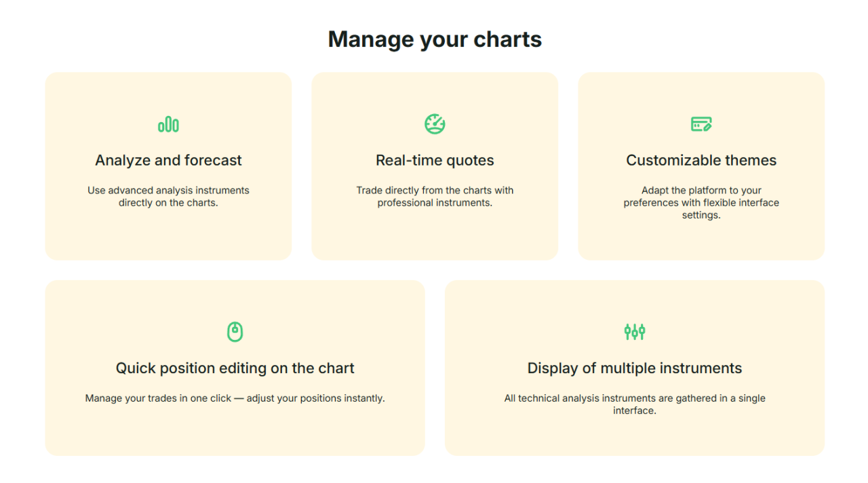
Task: Click the 'Display of multiple instruments' title
Action: [635, 368]
